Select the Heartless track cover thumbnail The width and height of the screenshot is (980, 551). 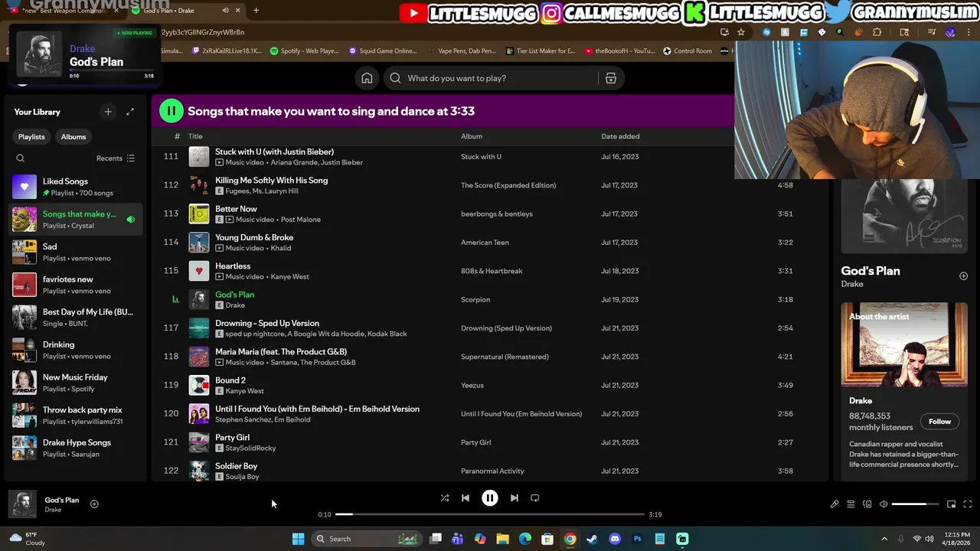[199, 271]
